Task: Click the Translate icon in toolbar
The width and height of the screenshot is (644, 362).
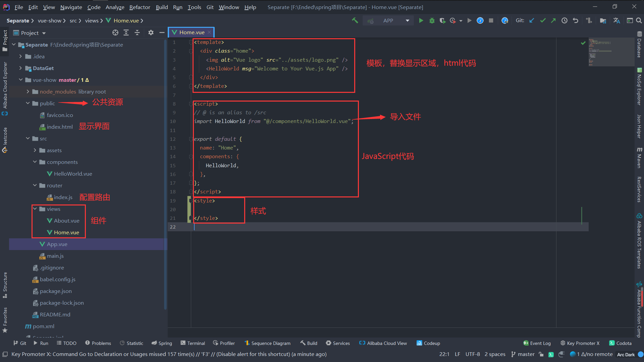Action: coord(616,20)
